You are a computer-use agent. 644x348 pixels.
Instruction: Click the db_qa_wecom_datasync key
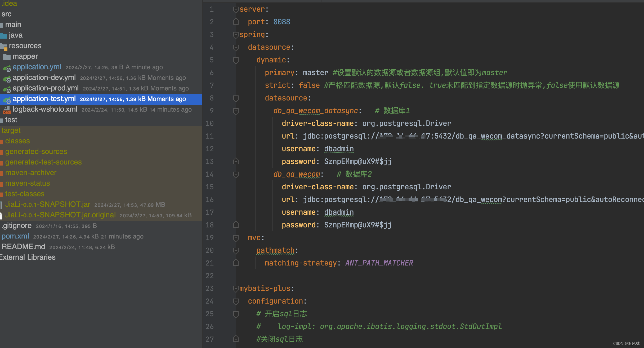pos(315,111)
